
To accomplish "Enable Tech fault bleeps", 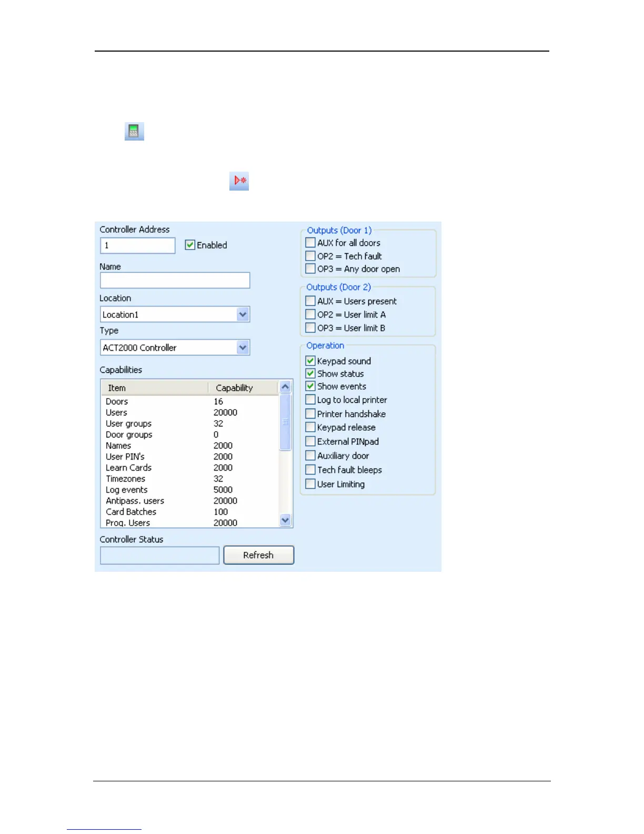I will [x=310, y=470].
